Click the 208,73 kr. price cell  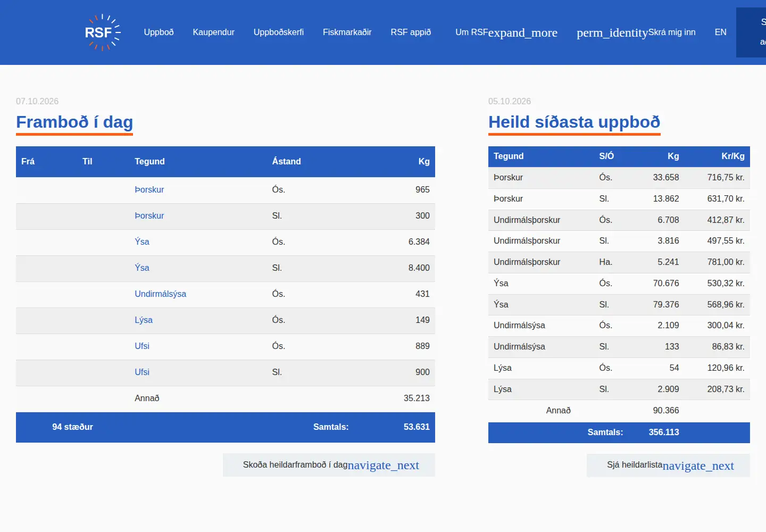click(726, 389)
